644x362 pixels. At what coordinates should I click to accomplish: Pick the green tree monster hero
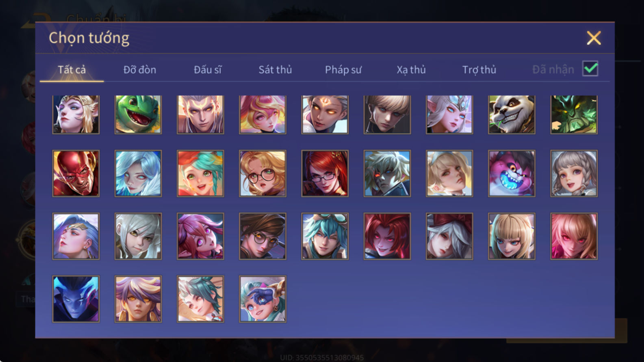574,114
